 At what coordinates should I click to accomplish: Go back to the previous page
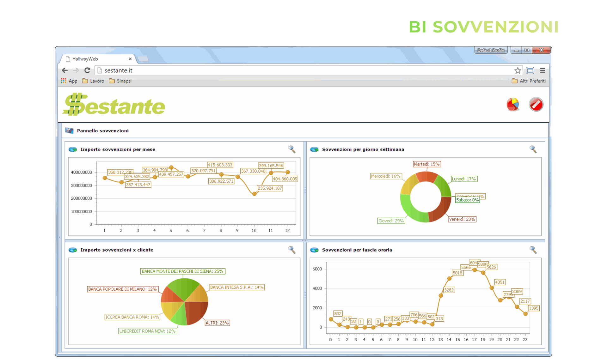(x=65, y=70)
